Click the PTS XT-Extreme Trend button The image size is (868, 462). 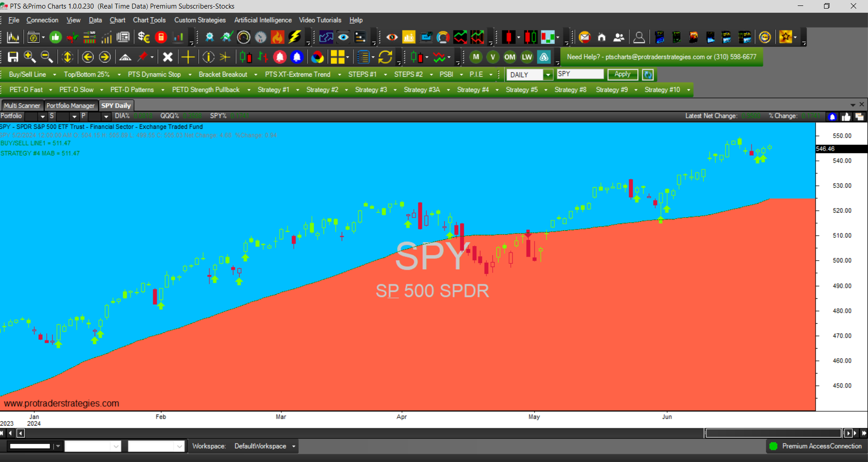click(297, 75)
